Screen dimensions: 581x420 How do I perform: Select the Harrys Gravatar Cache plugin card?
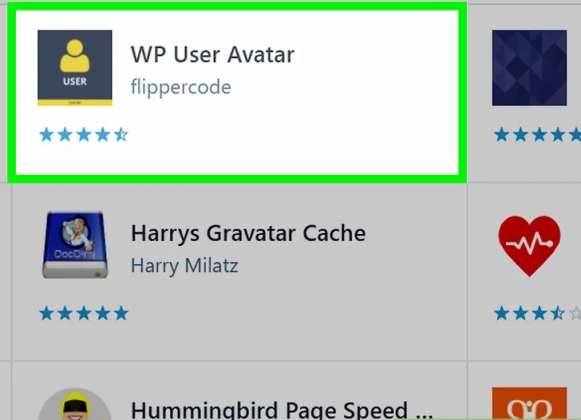pos(239,271)
